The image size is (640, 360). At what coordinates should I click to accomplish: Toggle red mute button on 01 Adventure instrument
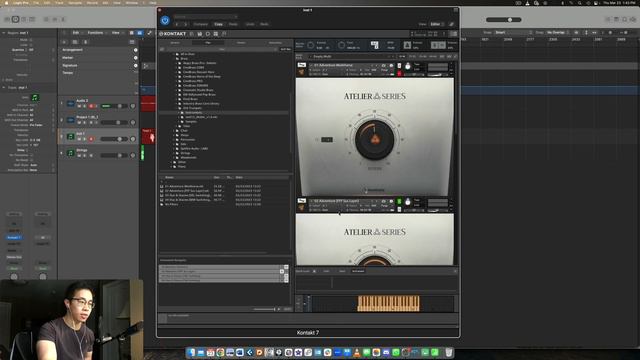point(399,73)
